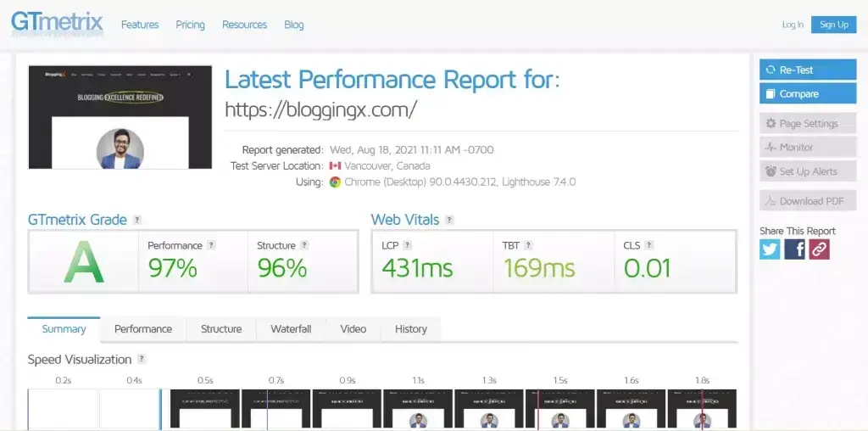Click help icon beside Speed Visualization
This screenshot has width=868, height=431.
[142, 359]
